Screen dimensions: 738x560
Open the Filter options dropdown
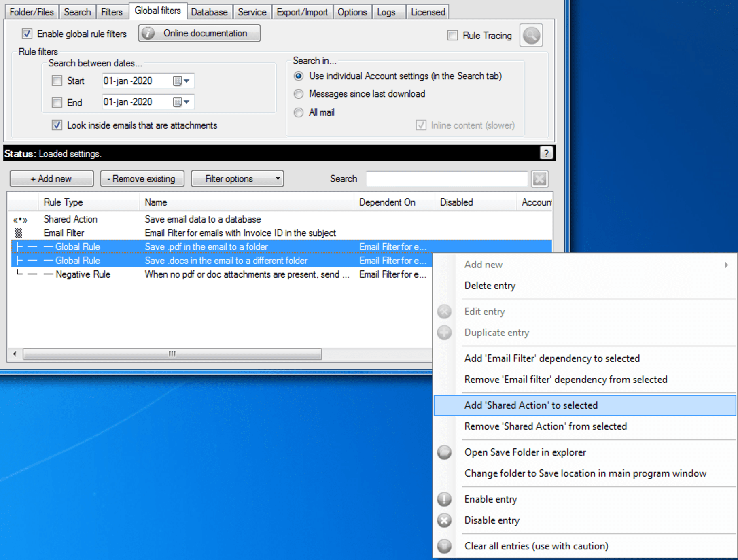pos(237,179)
